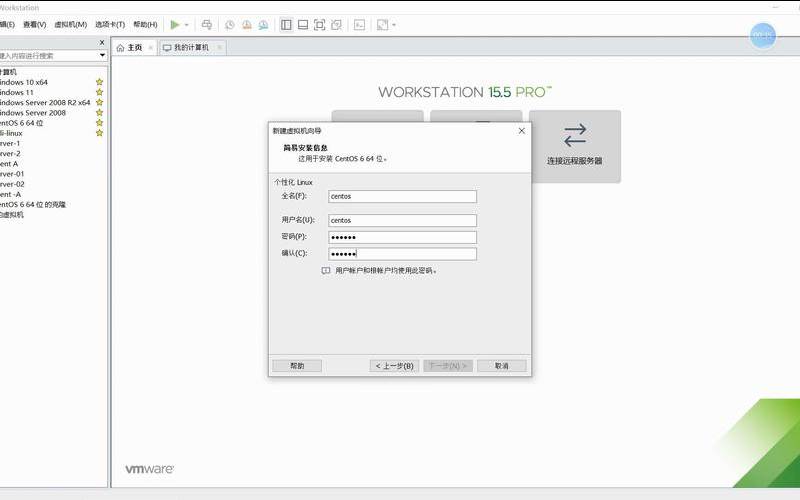The width and height of the screenshot is (800, 500).
Task: Click the Unity mode icon
Action: (336, 24)
